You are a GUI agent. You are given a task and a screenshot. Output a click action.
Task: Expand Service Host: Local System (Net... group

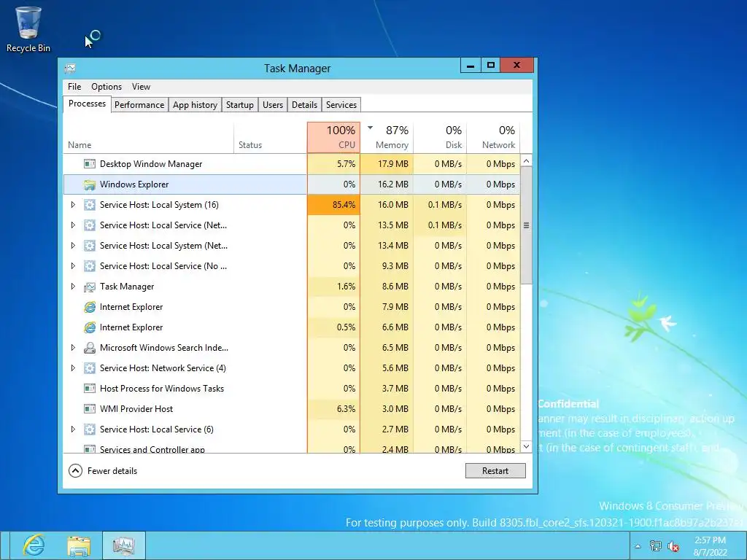tap(73, 246)
